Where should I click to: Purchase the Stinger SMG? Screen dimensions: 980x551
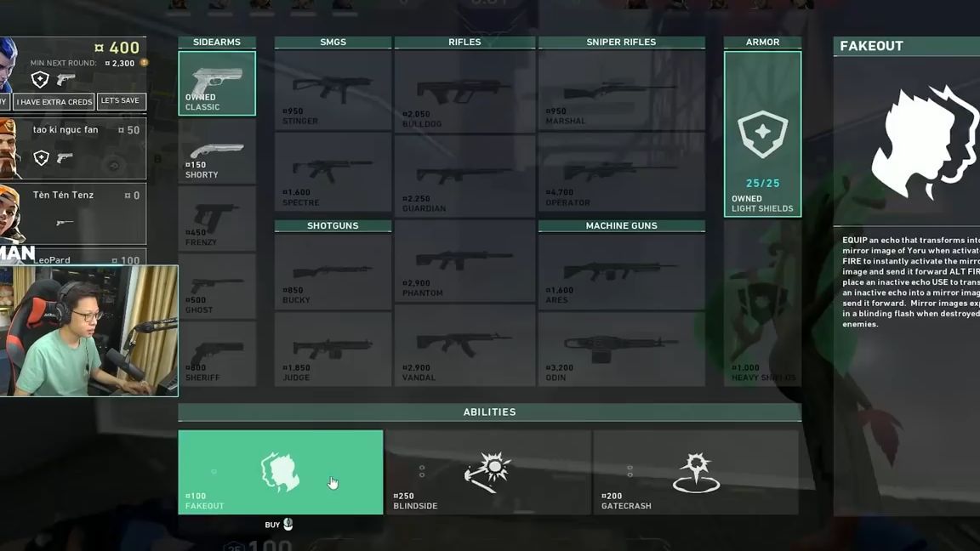tap(333, 90)
